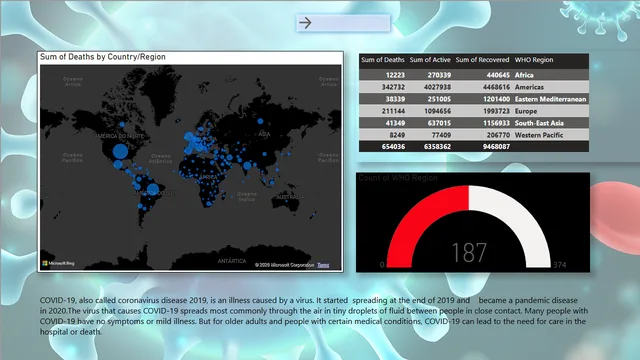Sort table by Sum of Active header
The height and width of the screenshot is (360, 640).
click(x=430, y=60)
